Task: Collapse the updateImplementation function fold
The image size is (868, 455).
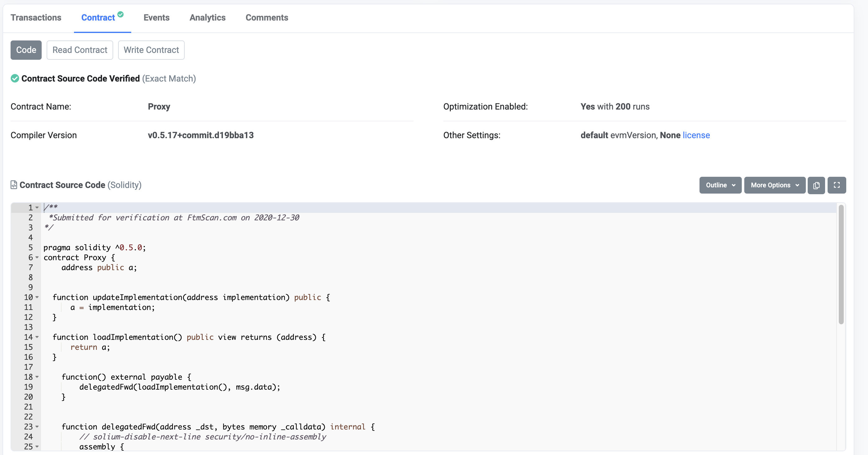Action: click(37, 298)
